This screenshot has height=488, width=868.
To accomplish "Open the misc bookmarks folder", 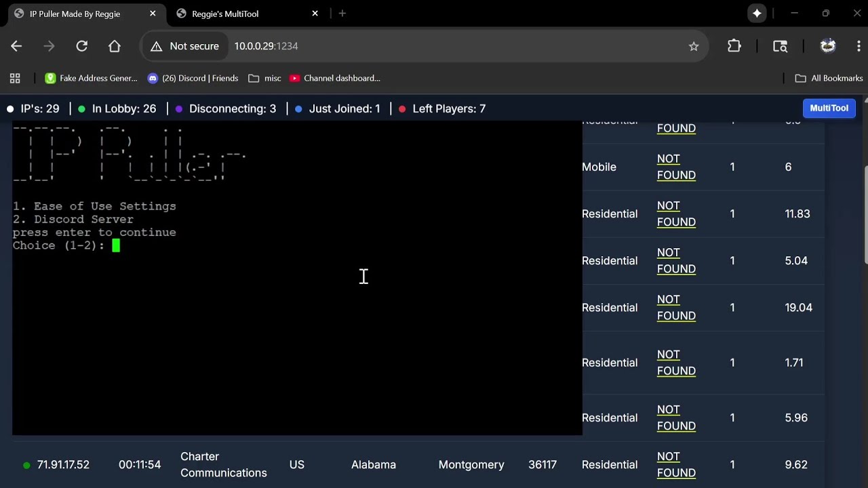I will coord(264,78).
